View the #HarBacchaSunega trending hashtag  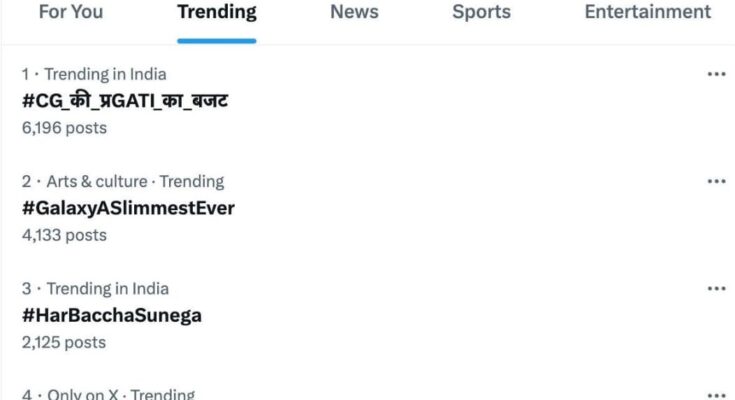(x=111, y=315)
